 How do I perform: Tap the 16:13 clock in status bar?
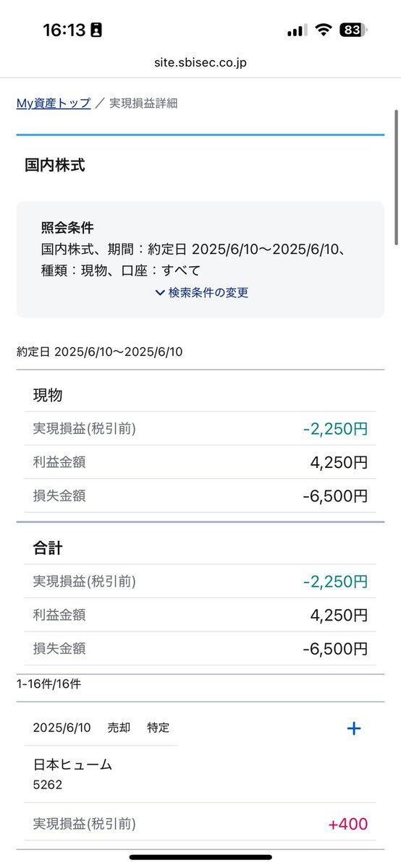click(x=64, y=30)
